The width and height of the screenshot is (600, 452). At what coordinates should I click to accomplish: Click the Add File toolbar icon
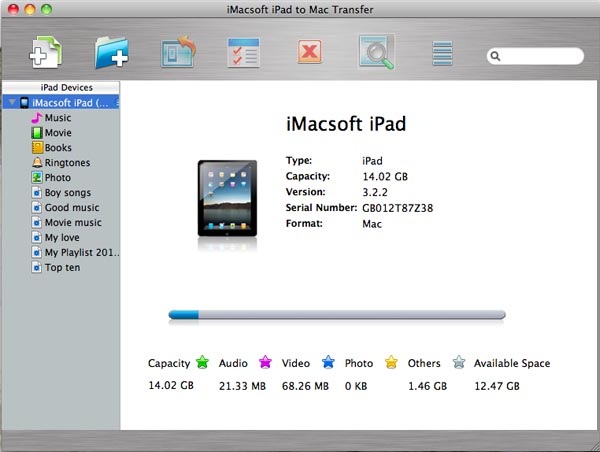[46, 52]
